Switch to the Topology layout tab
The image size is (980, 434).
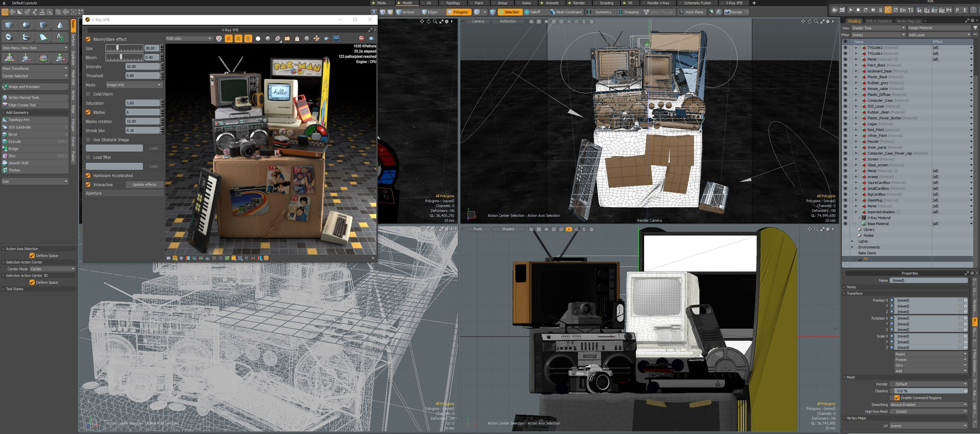tap(452, 3)
